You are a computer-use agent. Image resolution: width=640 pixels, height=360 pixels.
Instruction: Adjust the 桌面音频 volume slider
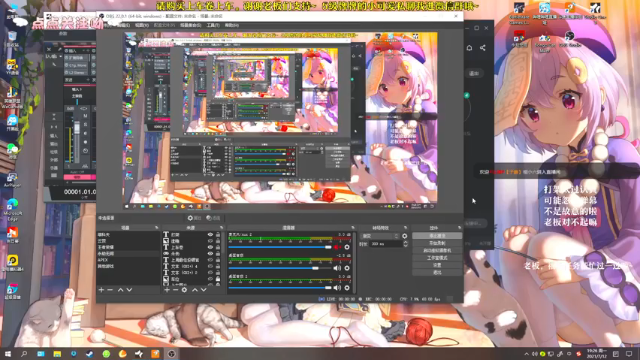pos(280,268)
